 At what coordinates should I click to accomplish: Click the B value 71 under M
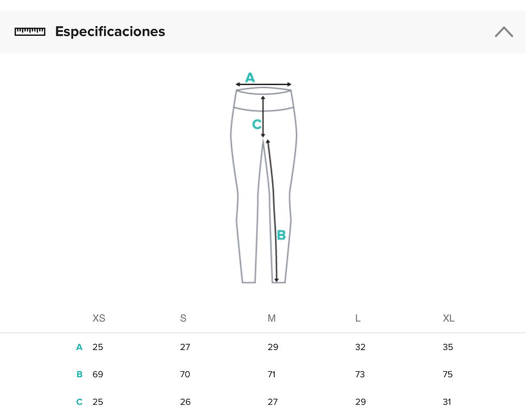coord(271,374)
